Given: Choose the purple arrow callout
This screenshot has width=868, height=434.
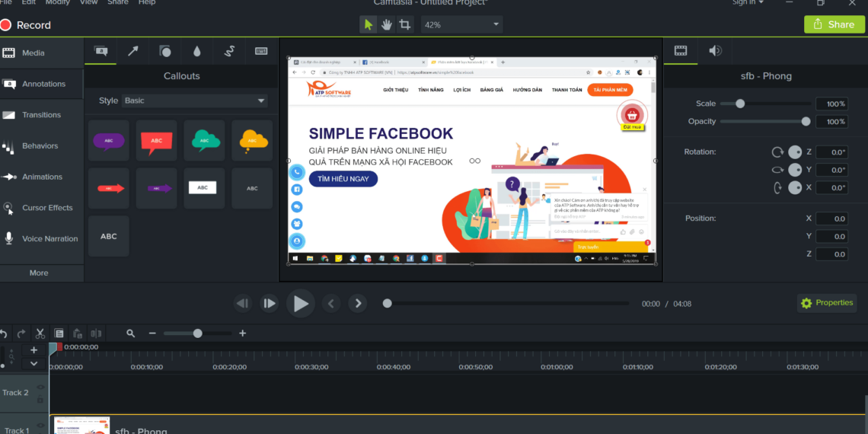Looking at the screenshot, I should point(157,188).
